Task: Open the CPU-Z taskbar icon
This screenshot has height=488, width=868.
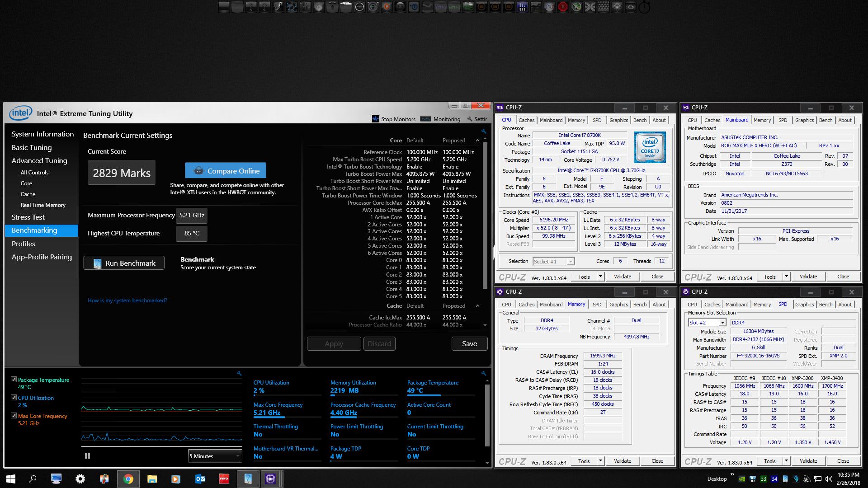Action: pos(270,479)
